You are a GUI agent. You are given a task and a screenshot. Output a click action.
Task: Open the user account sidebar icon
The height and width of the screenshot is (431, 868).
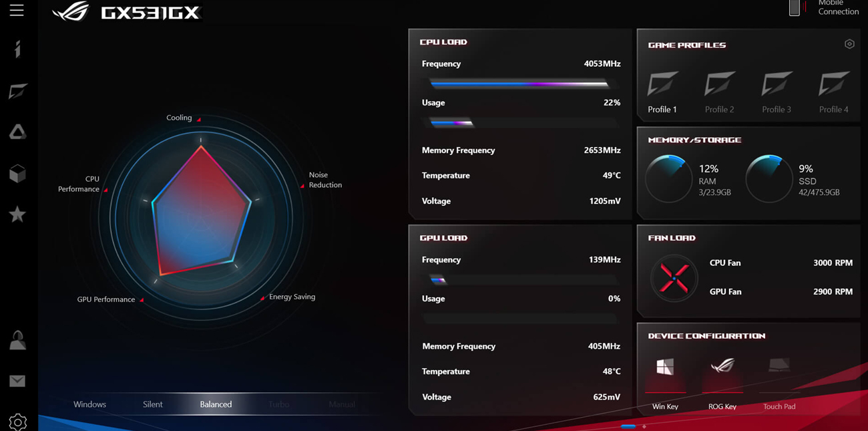[x=17, y=340]
